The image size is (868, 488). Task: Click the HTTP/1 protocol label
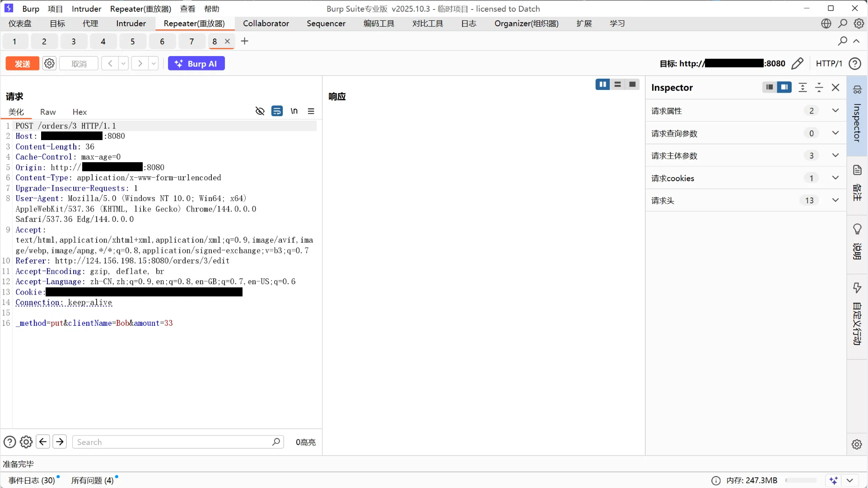tap(829, 64)
